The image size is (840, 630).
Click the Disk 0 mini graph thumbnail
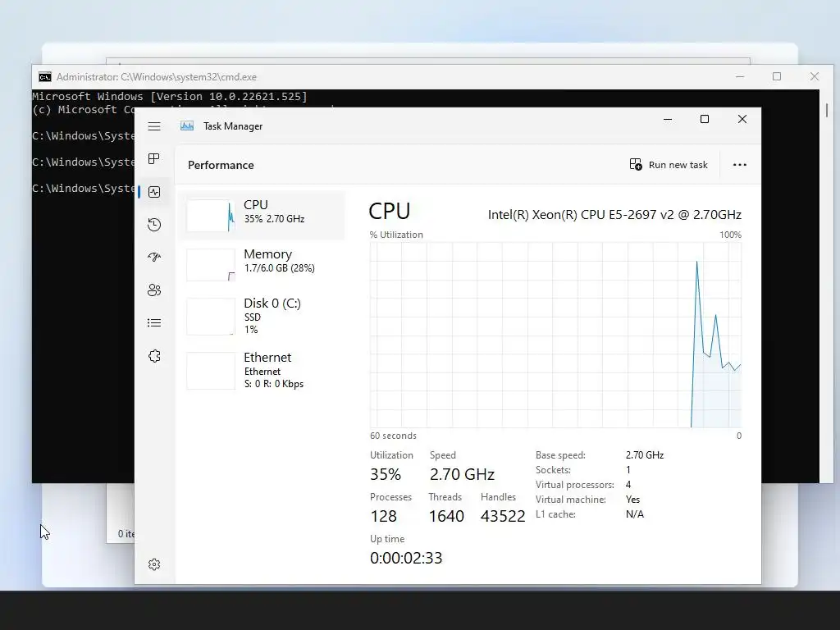[211, 317]
